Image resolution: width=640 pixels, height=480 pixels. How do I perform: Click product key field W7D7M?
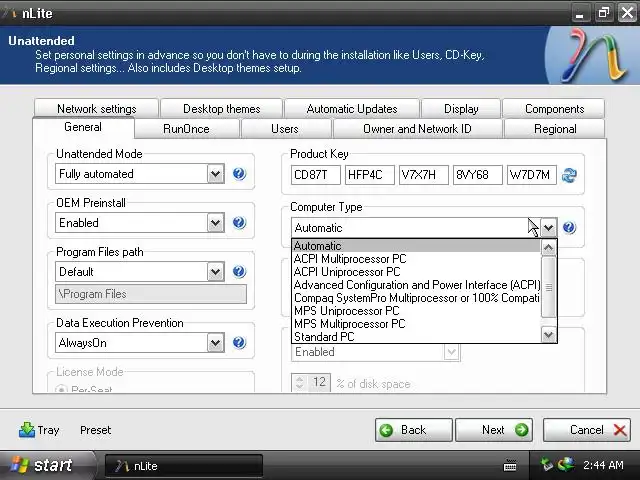(531, 175)
